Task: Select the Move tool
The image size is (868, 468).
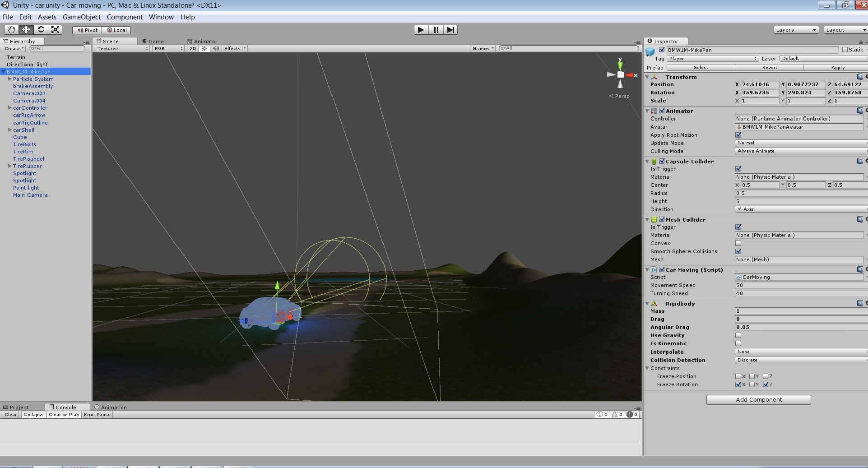Action: pyautogui.click(x=26, y=30)
